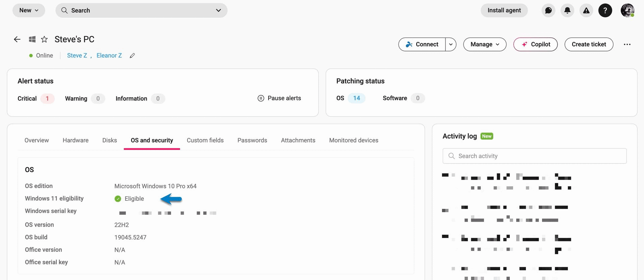Viewport: 644px width, 280px height.
Task: Click the OS patches count 14
Action: click(x=357, y=98)
